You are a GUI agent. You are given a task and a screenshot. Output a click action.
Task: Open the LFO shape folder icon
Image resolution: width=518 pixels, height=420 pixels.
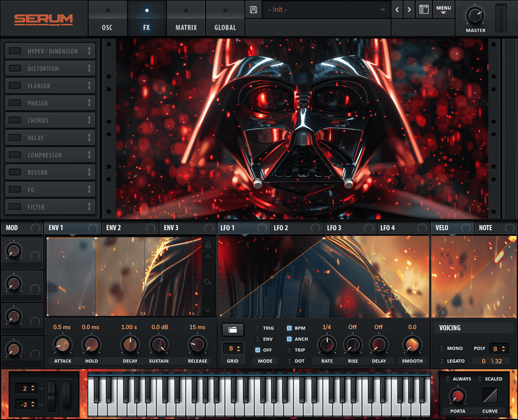click(233, 330)
